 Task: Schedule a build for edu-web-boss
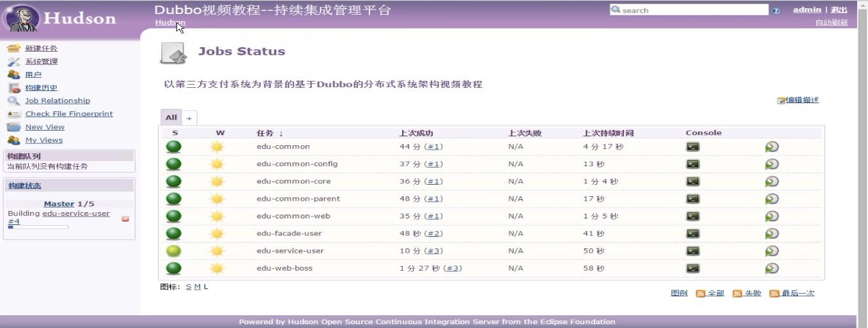click(772, 268)
